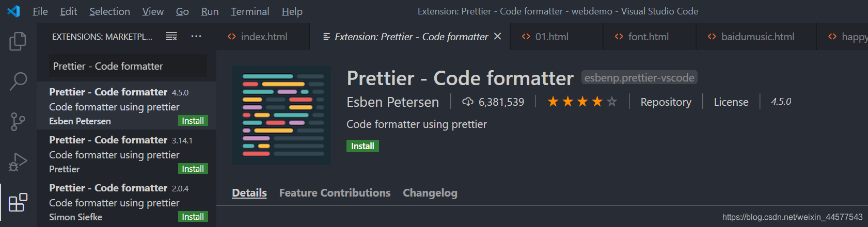Click the star rating of Prettier

point(582,102)
